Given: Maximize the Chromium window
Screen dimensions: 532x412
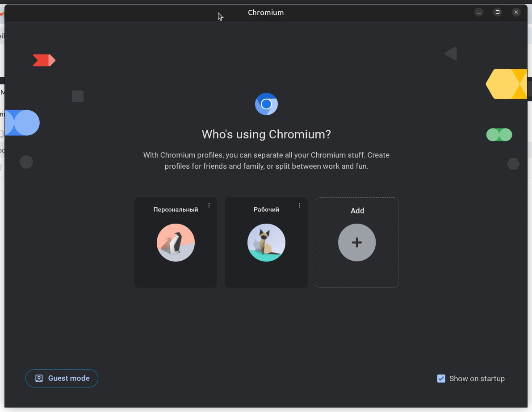Looking at the screenshot, I should pyautogui.click(x=498, y=12).
